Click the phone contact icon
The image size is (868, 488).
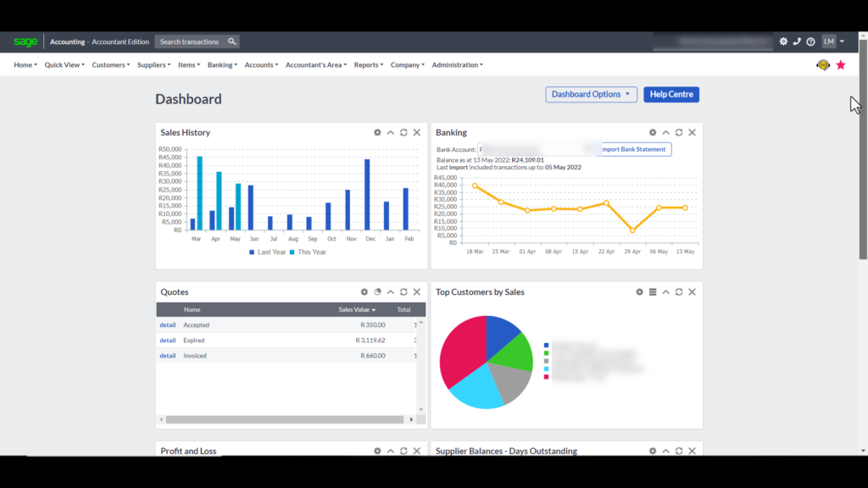(x=797, y=42)
